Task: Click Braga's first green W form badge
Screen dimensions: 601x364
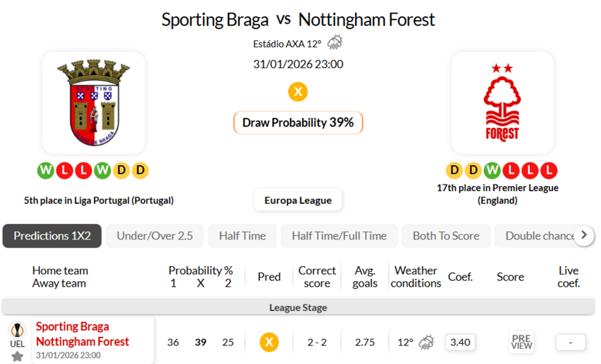Action: [46, 170]
